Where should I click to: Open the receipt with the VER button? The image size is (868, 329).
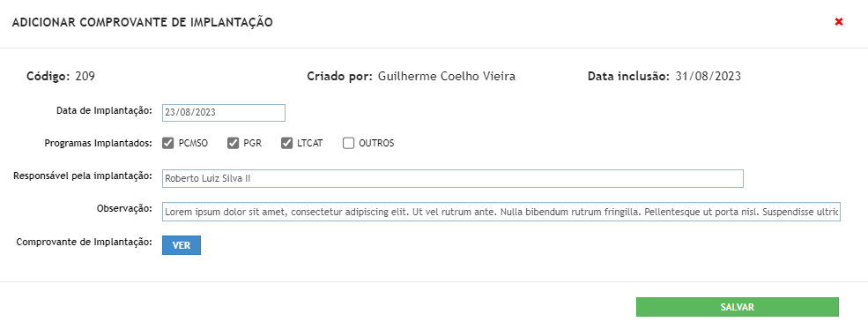pyautogui.click(x=182, y=245)
